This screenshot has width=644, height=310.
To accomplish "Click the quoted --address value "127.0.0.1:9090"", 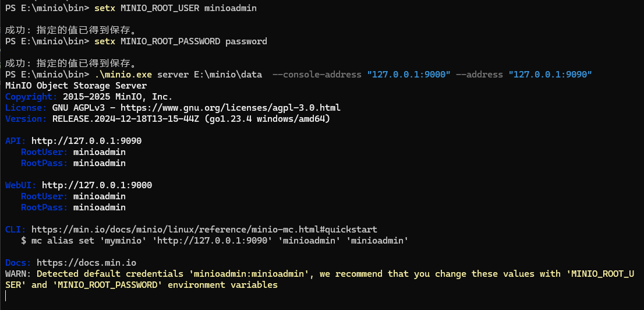I will [x=550, y=75].
